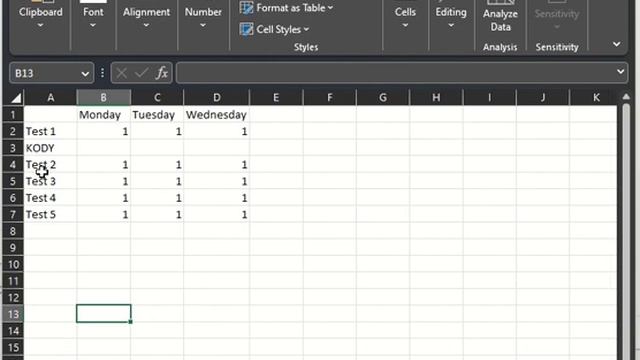Click Wednesday value in Test 5 row

coord(217,215)
